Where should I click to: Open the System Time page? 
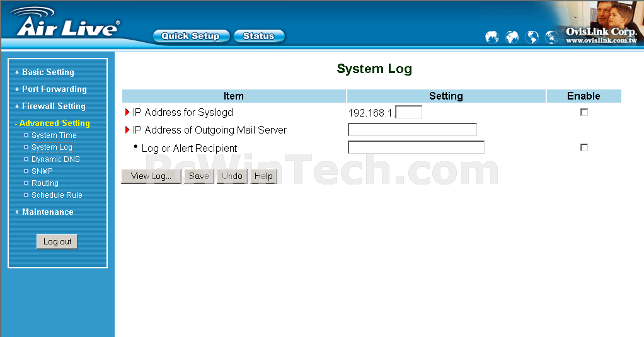pos(54,135)
